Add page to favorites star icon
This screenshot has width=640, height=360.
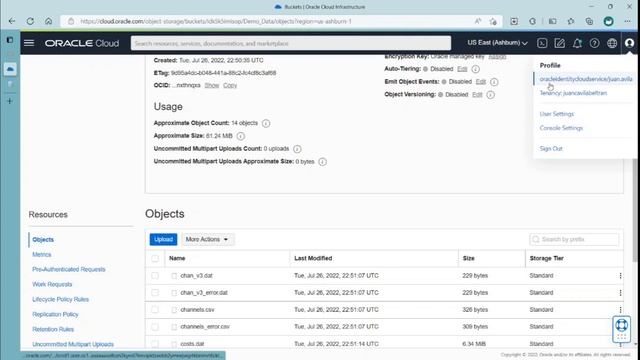tap(493, 21)
